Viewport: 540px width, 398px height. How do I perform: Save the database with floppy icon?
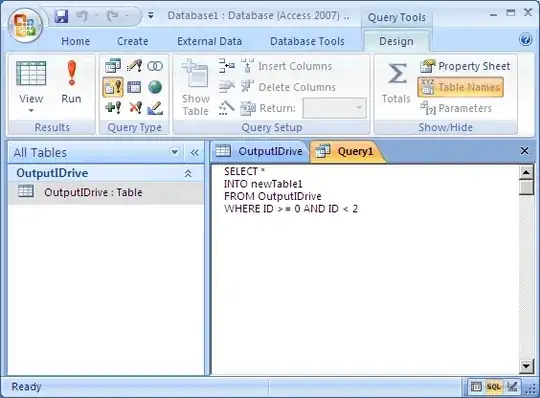61,16
